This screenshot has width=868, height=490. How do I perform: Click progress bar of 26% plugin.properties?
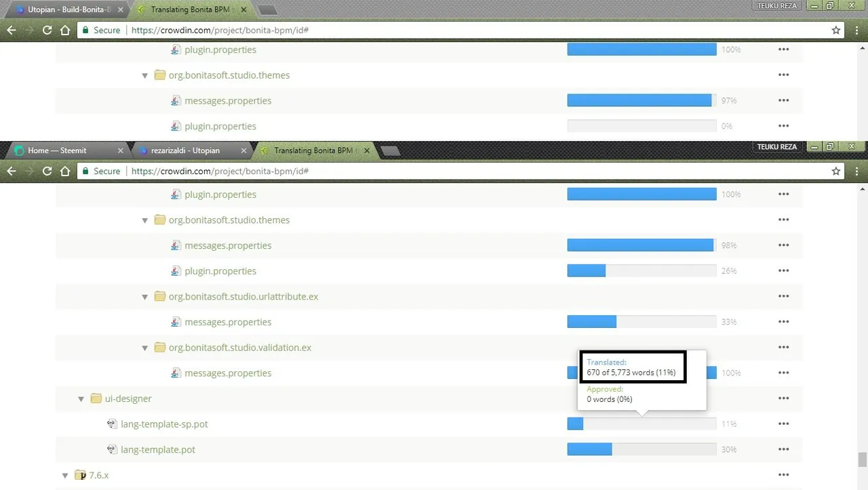point(642,270)
